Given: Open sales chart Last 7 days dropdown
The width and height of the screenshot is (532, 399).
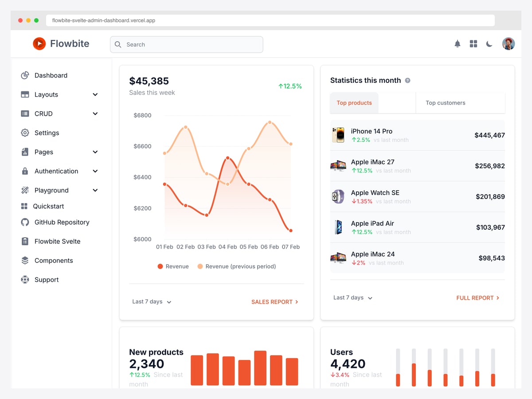Looking at the screenshot, I should point(152,301).
